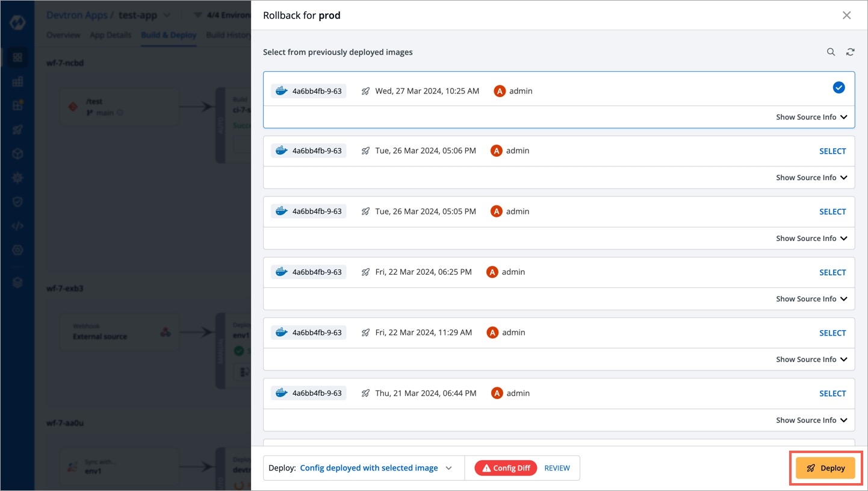Click the admin name in the 05:05 PM row
Viewport: 868px width, 491px height.
518,211
